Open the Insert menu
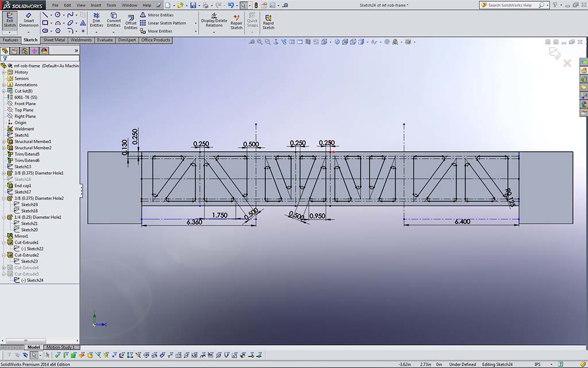Image resolution: width=588 pixels, height=368 pixels. tap(95, 5)
